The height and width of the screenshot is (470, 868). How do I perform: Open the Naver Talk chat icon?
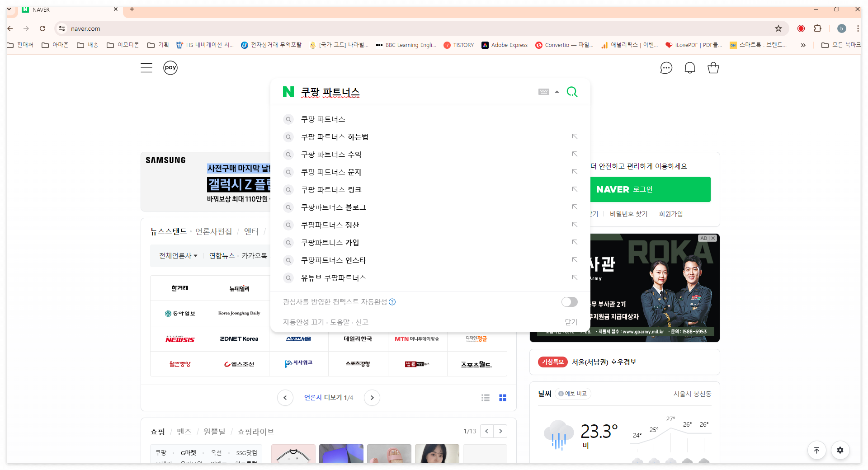[666, 68]
